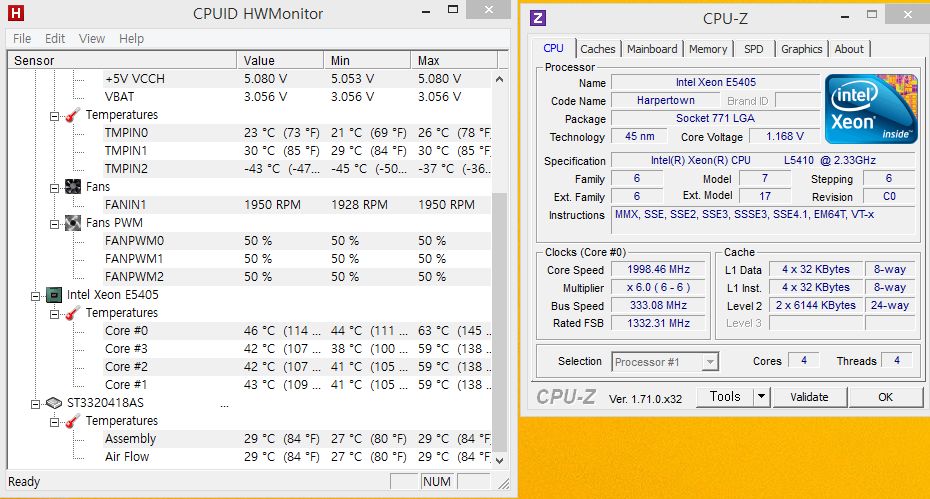Image resolution: width=930 pixels, height=499 pixels.
Task: Collapse the ST3320418AS drive node
Action: coord(36,404)
